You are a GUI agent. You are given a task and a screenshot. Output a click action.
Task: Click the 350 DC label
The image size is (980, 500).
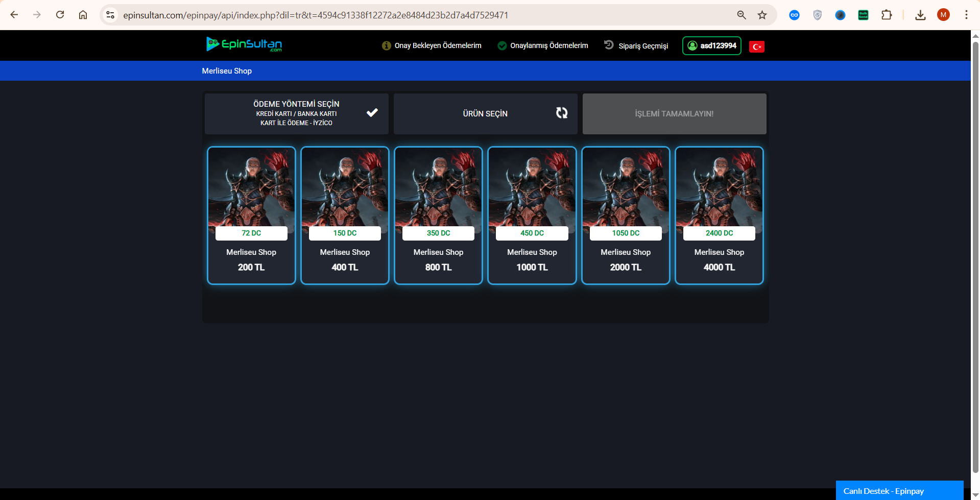coord(438,233)
